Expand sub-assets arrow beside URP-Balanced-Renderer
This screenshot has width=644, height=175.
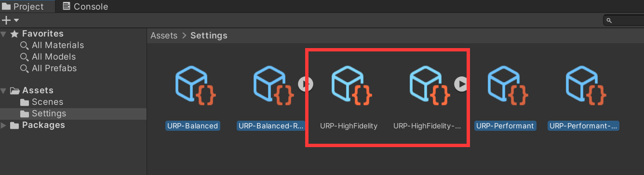(306, 84)
